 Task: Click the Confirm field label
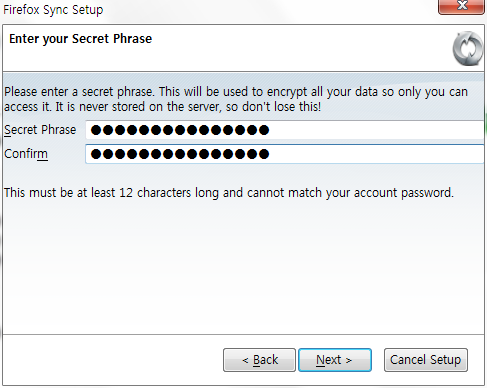tap(26, 154)
